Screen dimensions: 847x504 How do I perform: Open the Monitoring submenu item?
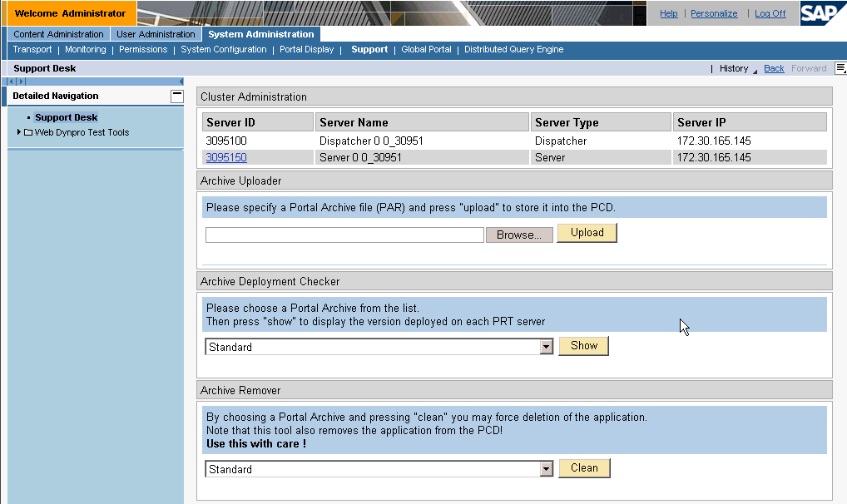[86, 49]
